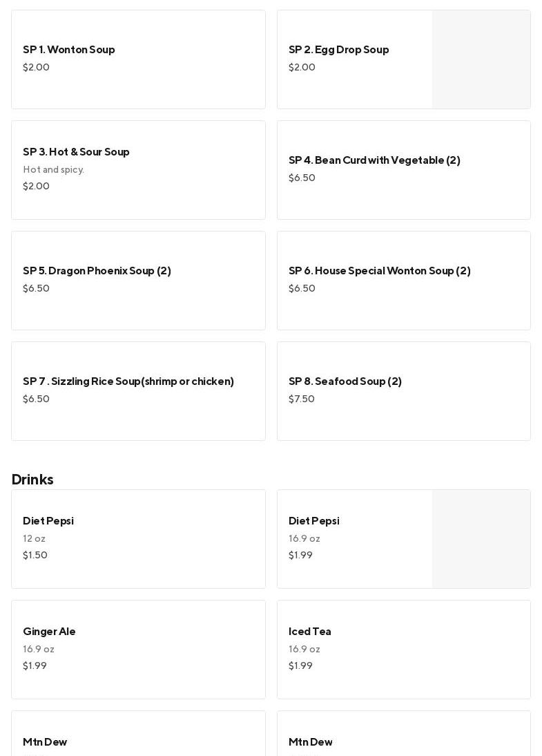Click the "Hot and spicy." description text
The height and width of the screenshot is (756, 542).
(x=54, y=170)
